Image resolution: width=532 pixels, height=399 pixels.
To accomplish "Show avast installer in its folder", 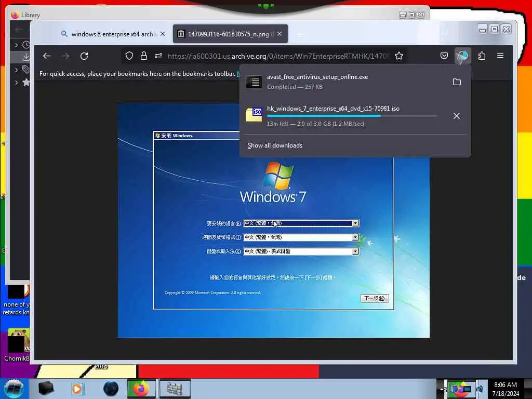I will [x=457, y=82].
